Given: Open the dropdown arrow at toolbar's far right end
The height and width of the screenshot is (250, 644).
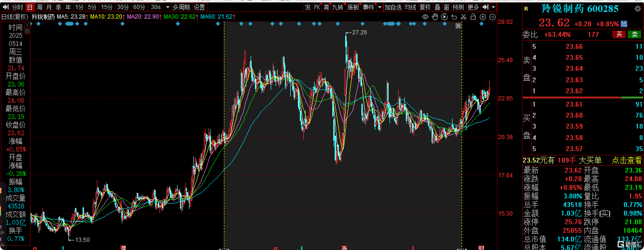Looking at the screenshot, I should click(493, 7).
